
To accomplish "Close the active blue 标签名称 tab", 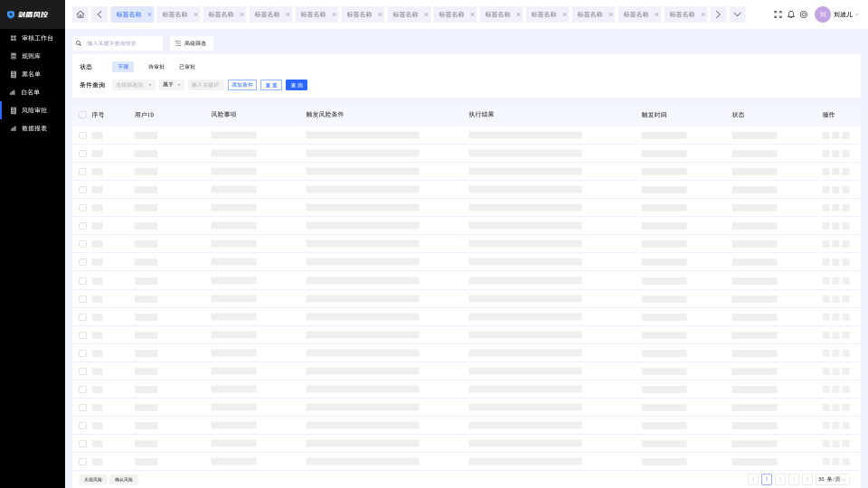I will pyautogui.click(x=149, y=14).
